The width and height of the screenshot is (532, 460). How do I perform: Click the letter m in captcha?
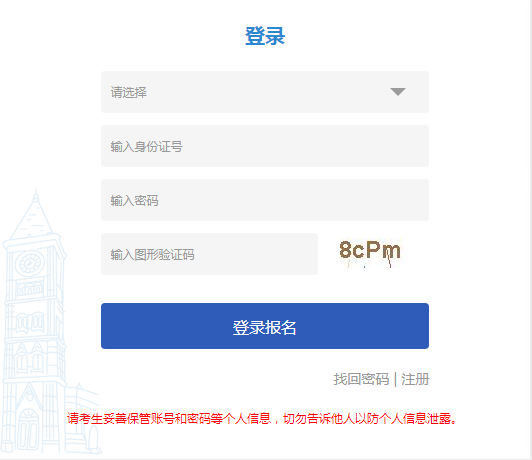click(x=391, y=252)
